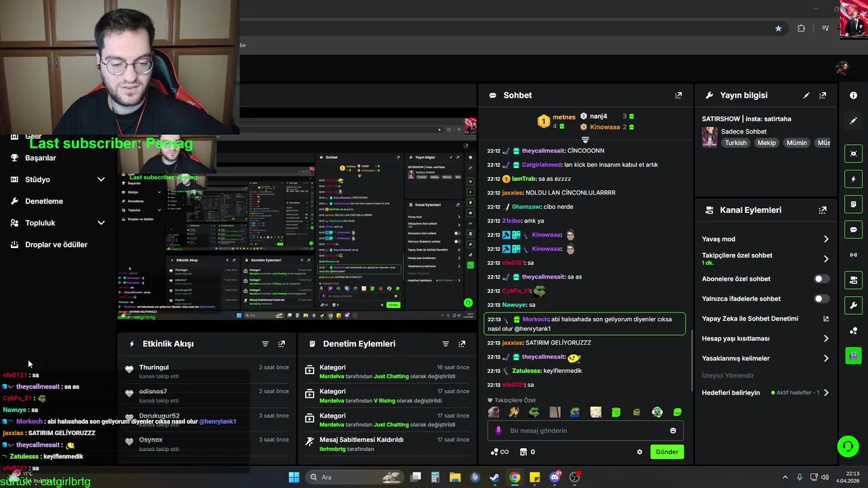
Task: Pop out the Yayın bilgisi panel
Action: 823,96
